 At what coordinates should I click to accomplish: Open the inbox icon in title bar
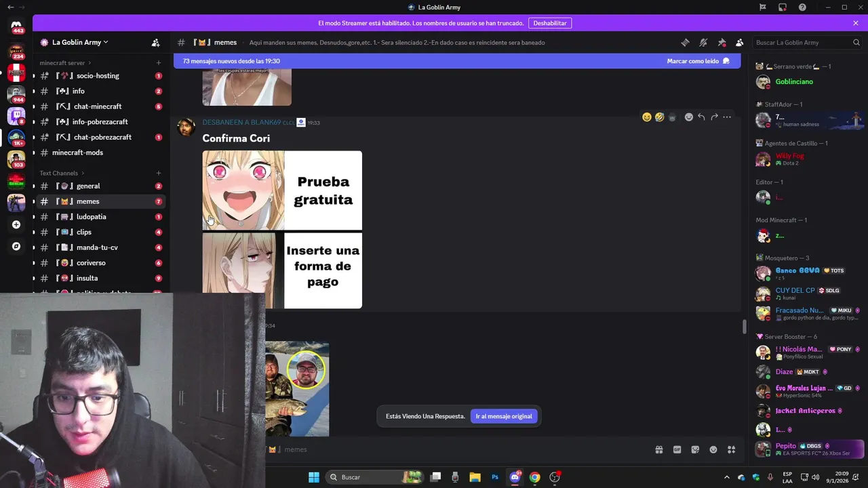tap(783, 7)
